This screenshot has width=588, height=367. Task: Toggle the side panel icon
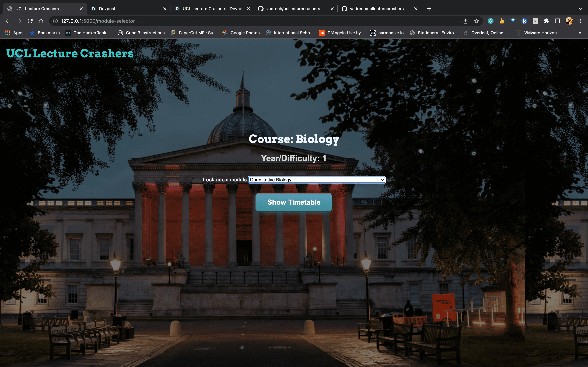coord(558,21)
